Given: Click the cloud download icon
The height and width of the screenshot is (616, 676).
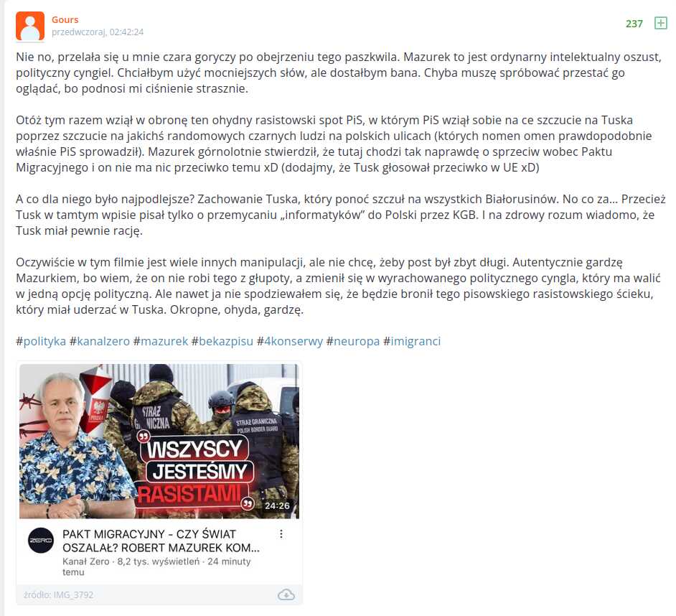Looking at the screenshot, I should click(286, 595).
